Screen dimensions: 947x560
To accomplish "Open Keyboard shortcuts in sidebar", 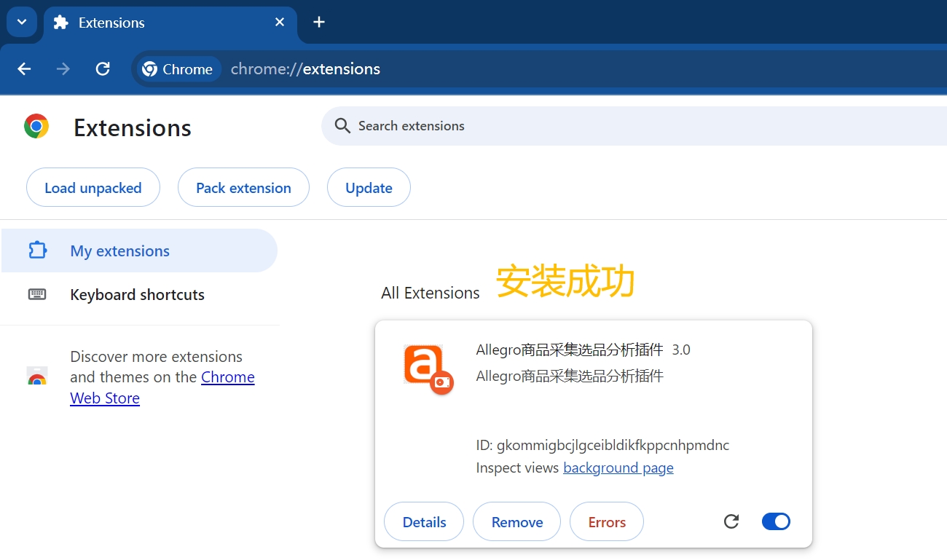I will 139,294.
